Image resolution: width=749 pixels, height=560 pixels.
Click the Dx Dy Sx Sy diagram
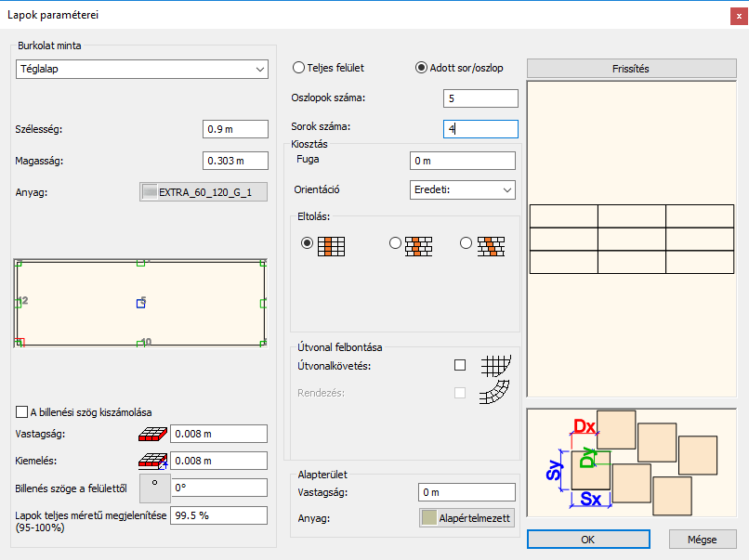coord(632,462)
